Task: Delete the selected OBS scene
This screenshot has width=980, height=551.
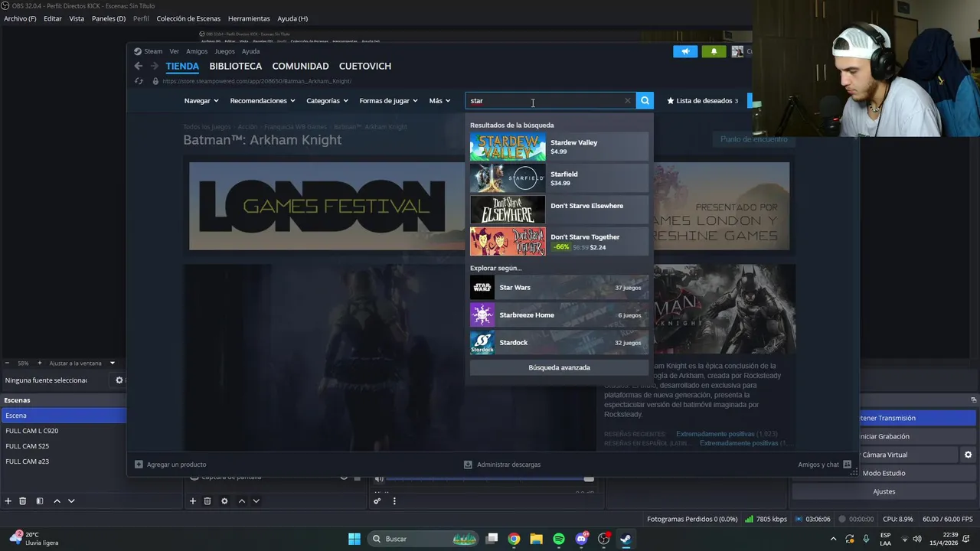Action: point(23,501)
